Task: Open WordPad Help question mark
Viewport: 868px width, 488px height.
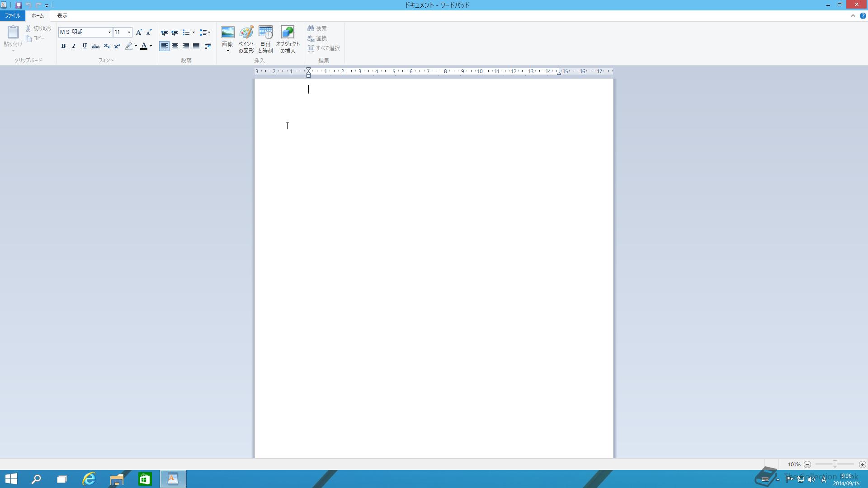Action: point(863,16)
